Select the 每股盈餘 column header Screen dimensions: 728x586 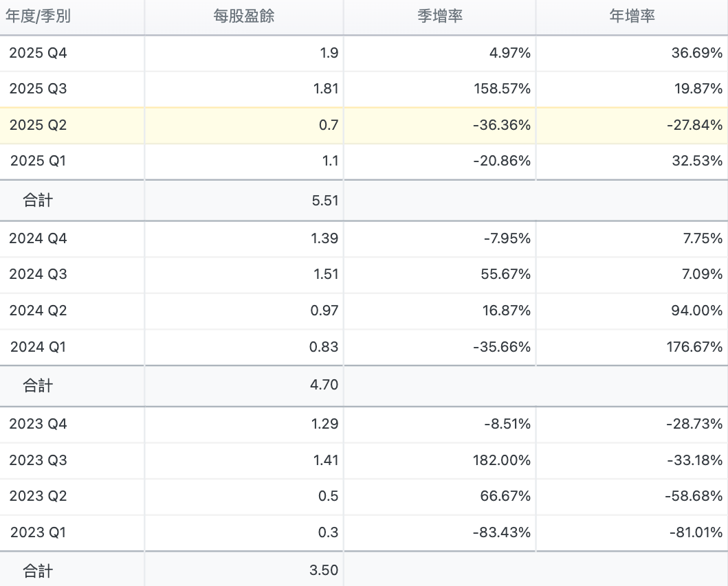[x=244, y=16]
